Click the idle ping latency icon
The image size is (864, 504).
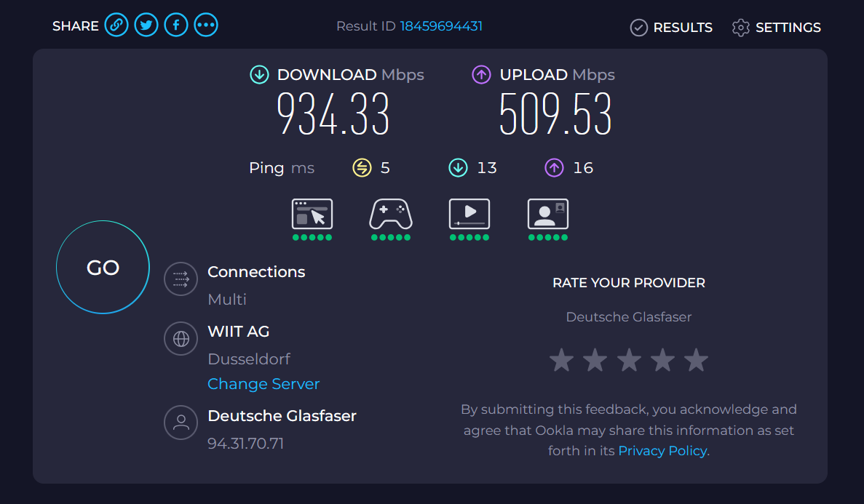[362, 167]
